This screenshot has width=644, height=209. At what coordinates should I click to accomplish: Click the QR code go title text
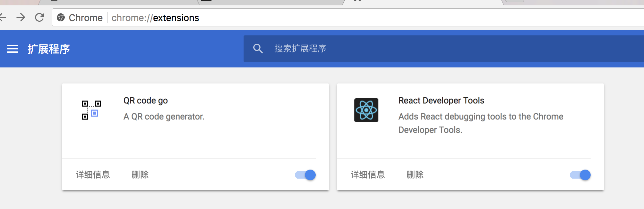click(145, 100)
